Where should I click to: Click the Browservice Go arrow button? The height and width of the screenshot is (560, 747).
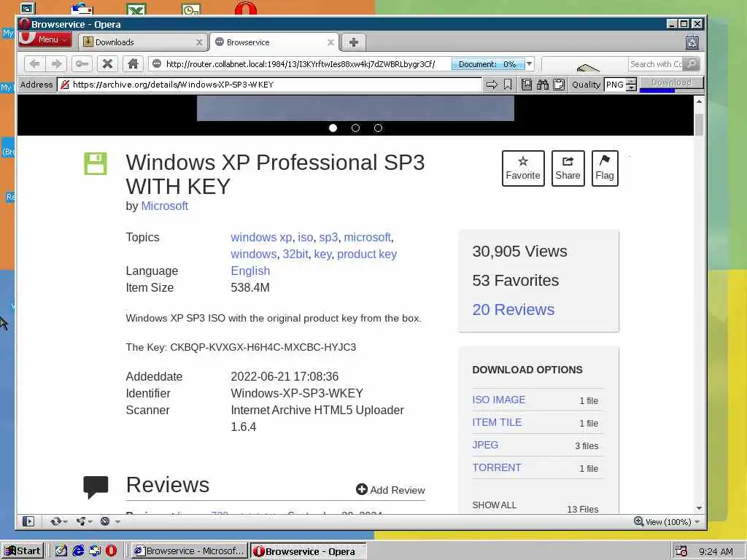click(x=492, y=85)
